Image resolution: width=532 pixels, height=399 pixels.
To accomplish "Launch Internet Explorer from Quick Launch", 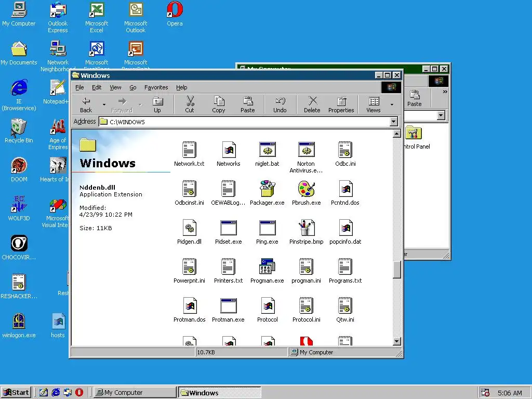I will coord(56,393).
